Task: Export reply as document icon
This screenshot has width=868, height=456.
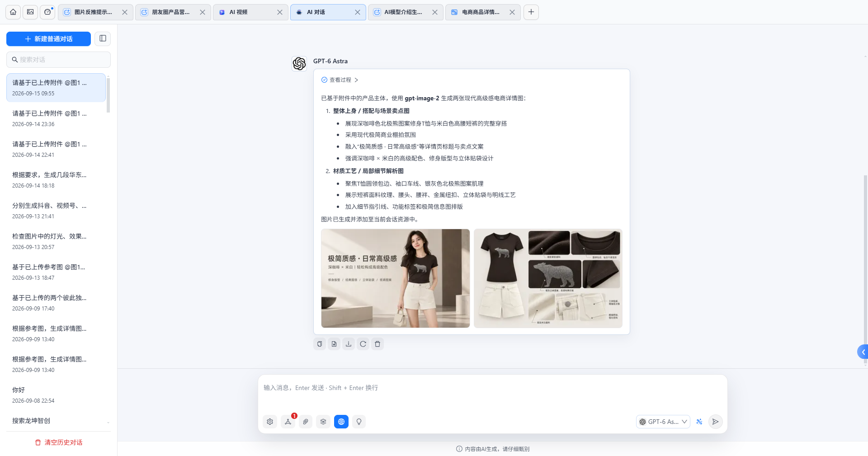Action: (x=334, y=344)
